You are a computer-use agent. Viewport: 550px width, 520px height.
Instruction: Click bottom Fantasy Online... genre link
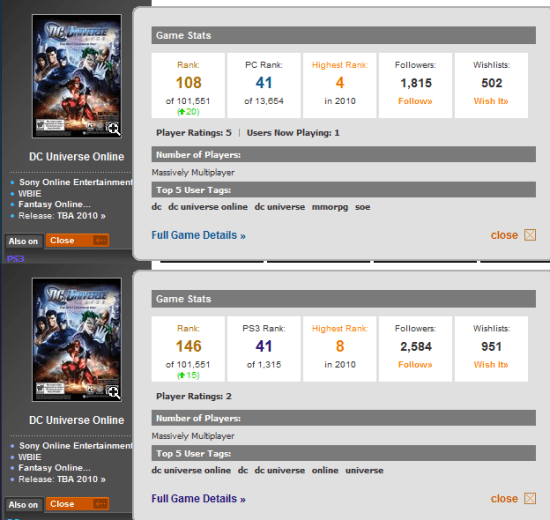[54, 468]
